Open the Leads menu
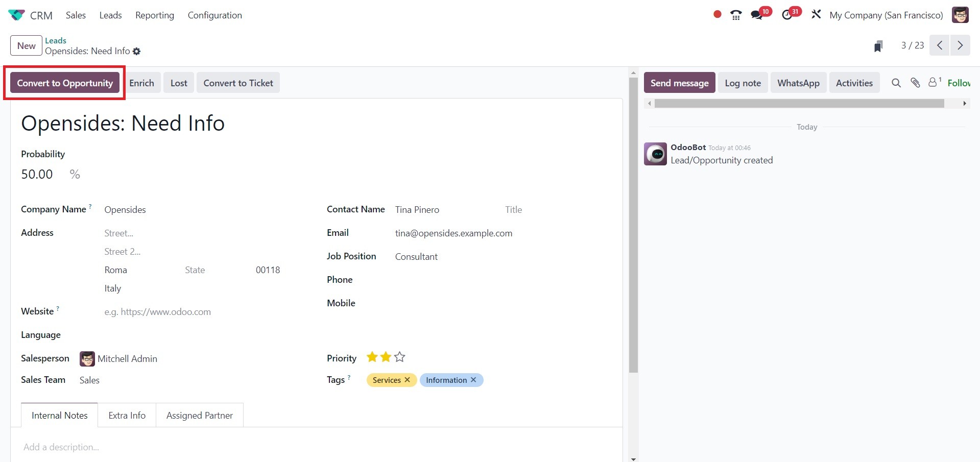 pos(110,15)
